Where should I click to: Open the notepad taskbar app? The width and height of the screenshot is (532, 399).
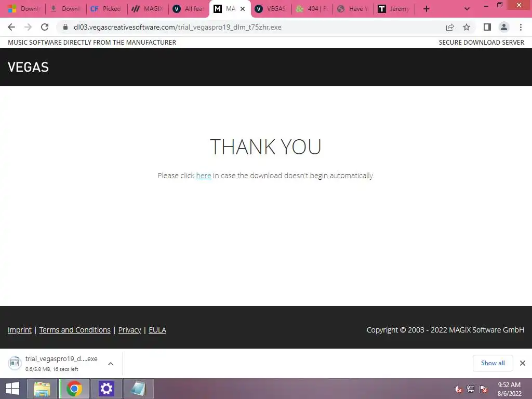coord(138,389)
